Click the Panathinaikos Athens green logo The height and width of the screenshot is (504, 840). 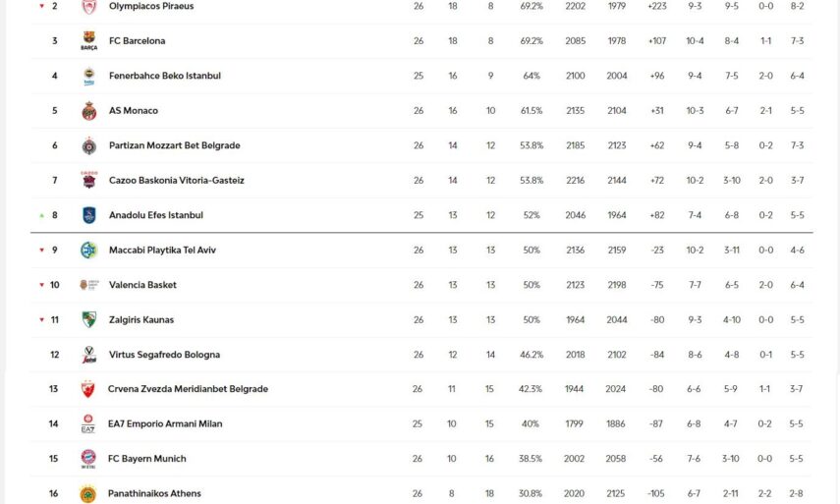coord(87,493)
